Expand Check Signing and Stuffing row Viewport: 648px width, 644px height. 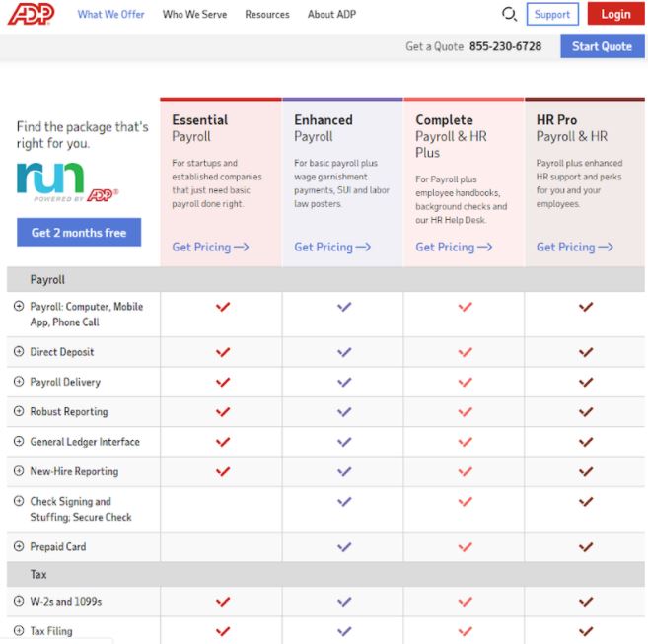point(19,501)
